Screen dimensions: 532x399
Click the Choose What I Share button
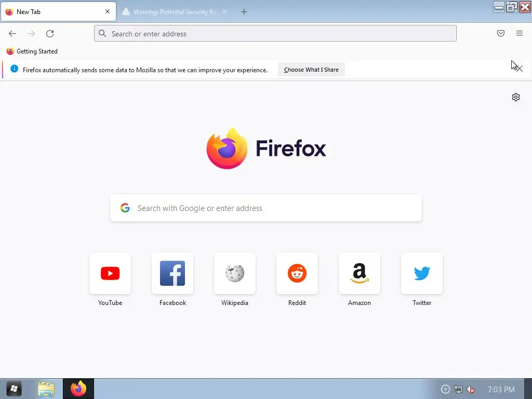[311, 70]
